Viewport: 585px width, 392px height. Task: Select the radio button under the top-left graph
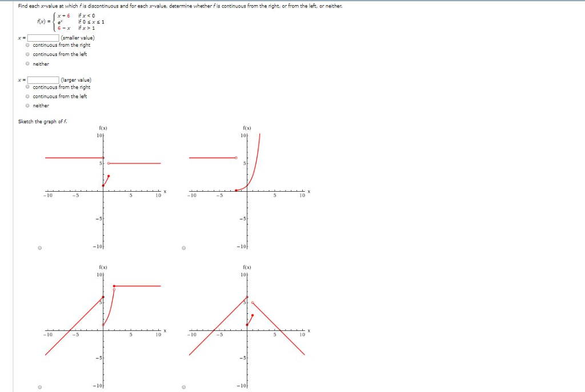(39, 246)
